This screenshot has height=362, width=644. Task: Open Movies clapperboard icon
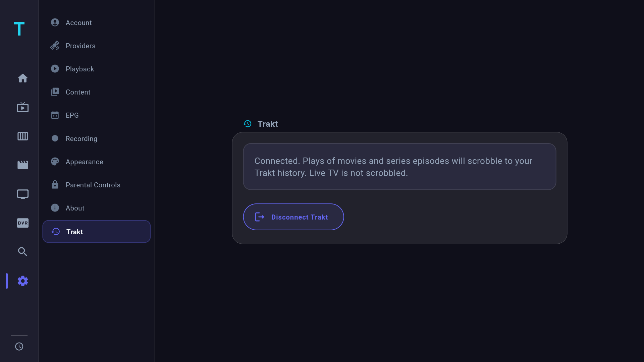coord(23,165)
